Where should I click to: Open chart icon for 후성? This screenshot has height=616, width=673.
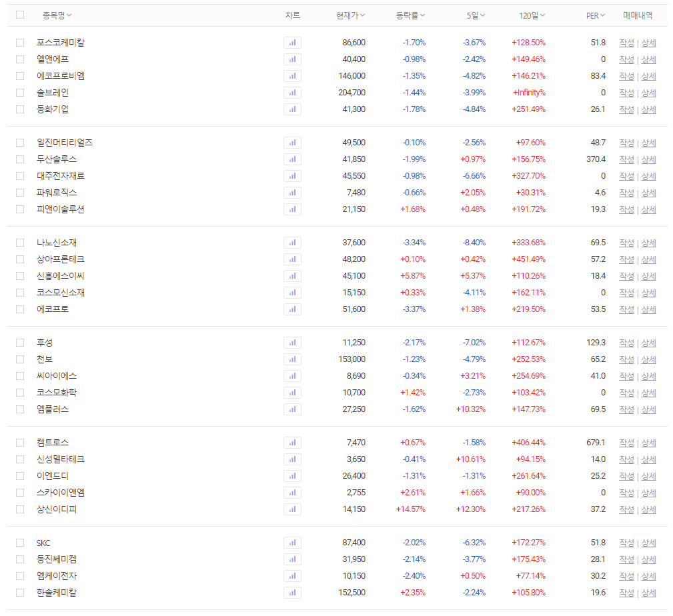pos(292,343)
